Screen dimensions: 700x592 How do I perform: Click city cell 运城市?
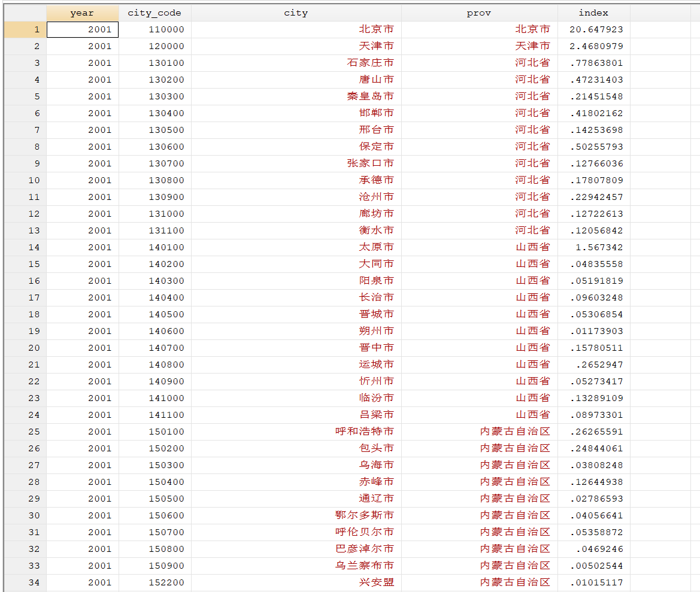tap(296, 365)
